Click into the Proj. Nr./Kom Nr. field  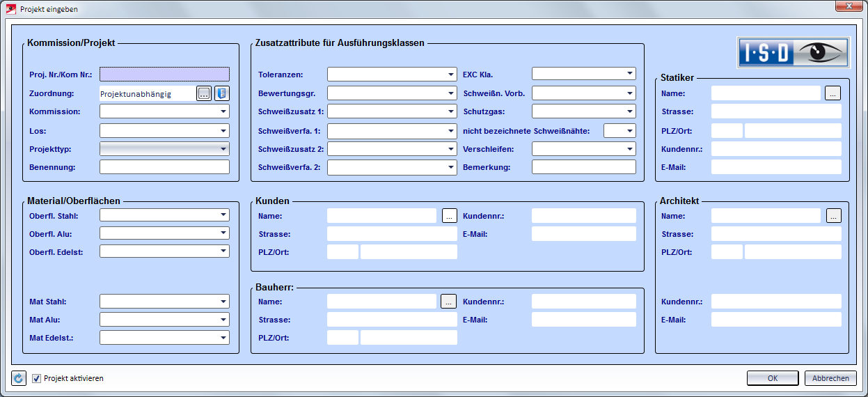pyautogui.click(x=164, y=74)
